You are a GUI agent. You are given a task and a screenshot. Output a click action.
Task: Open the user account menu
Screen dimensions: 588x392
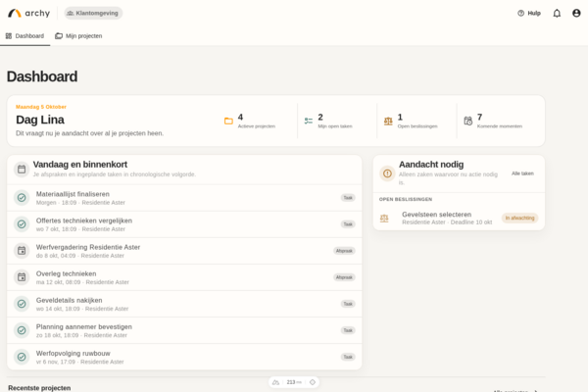point(576,13)
